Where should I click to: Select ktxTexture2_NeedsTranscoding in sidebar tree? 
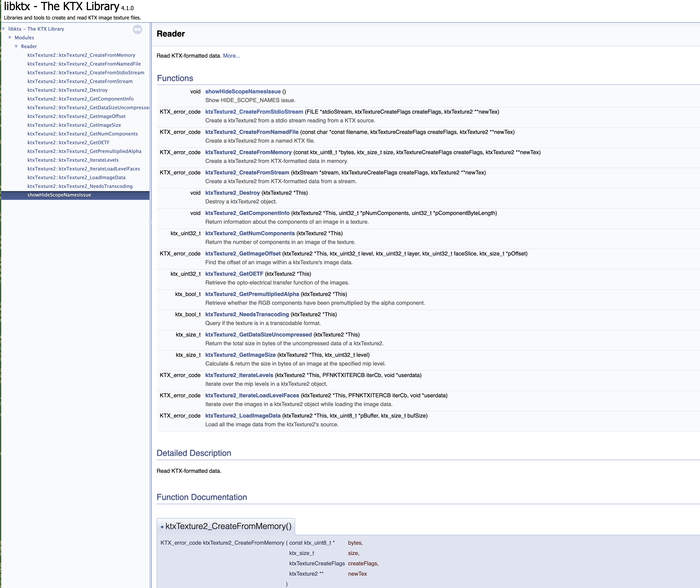click(x=80, y=186)
